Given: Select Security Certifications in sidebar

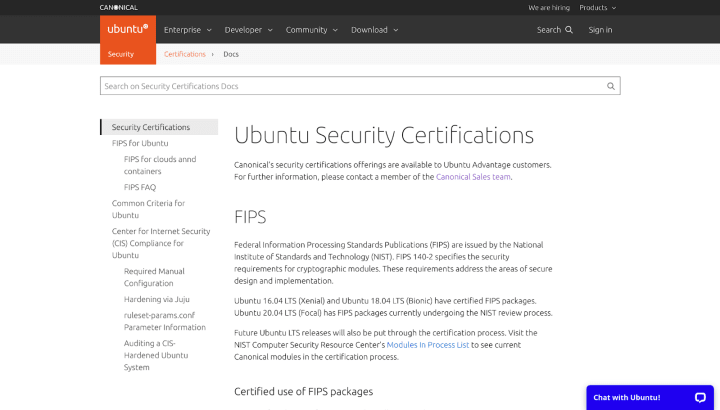Looking at the screenshot, I should 159,127.
